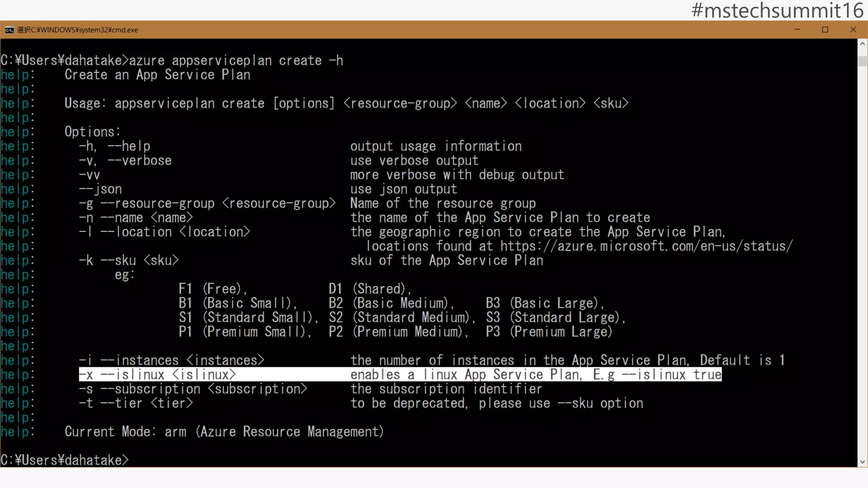Click the #mstechsummit16 hashtag text
This screenshot has width=868, height=488.
(777, 10)
